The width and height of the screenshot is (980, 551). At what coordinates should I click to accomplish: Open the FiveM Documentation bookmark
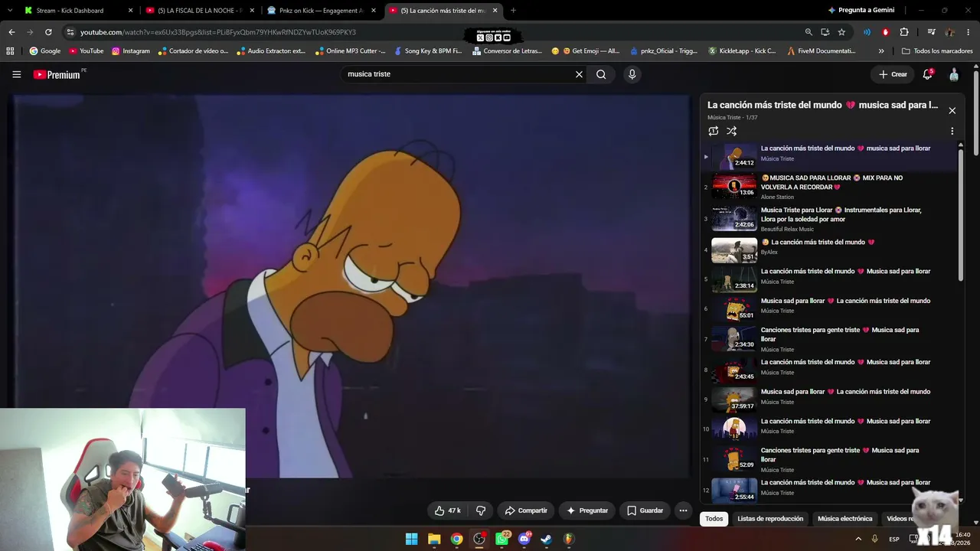(x=822, y=51)
